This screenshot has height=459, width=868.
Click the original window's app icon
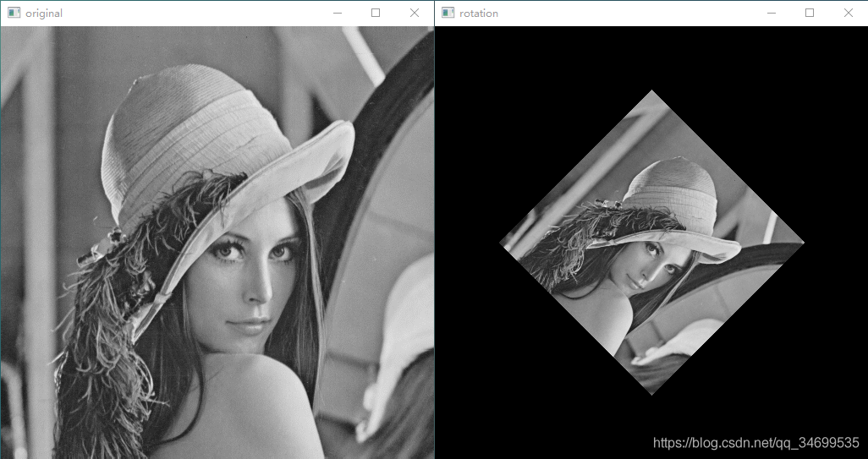14,13
